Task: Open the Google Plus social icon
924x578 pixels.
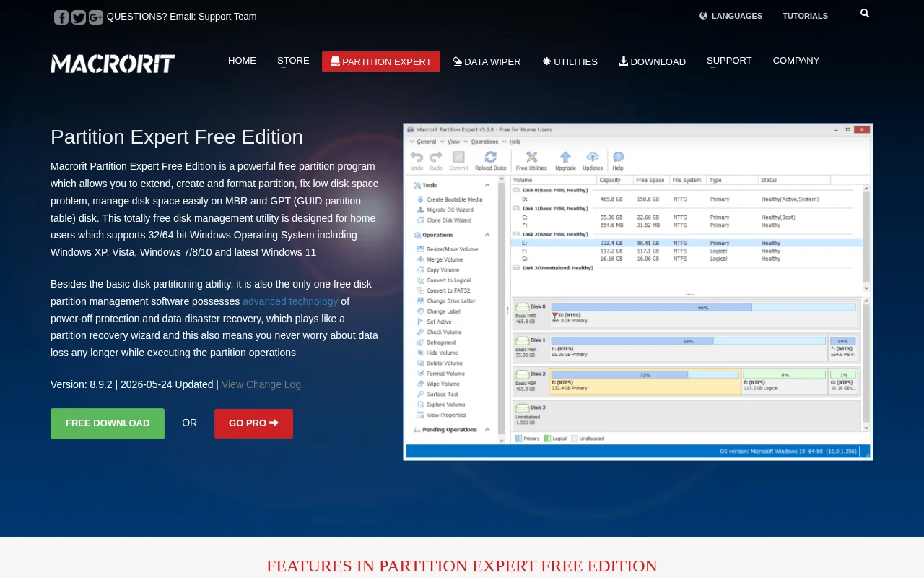Action: (96, 17)
